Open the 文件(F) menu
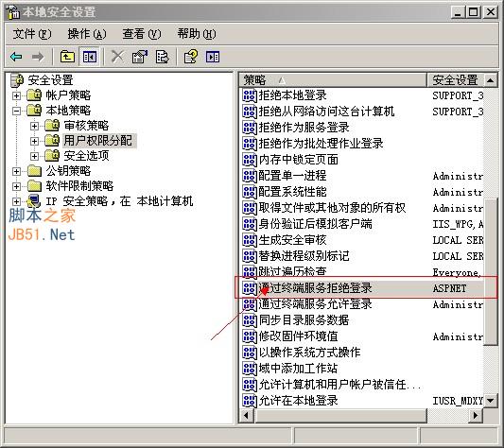Image resolution: width=504 pixels, height=448 pixels. click(x=31, y=34)
